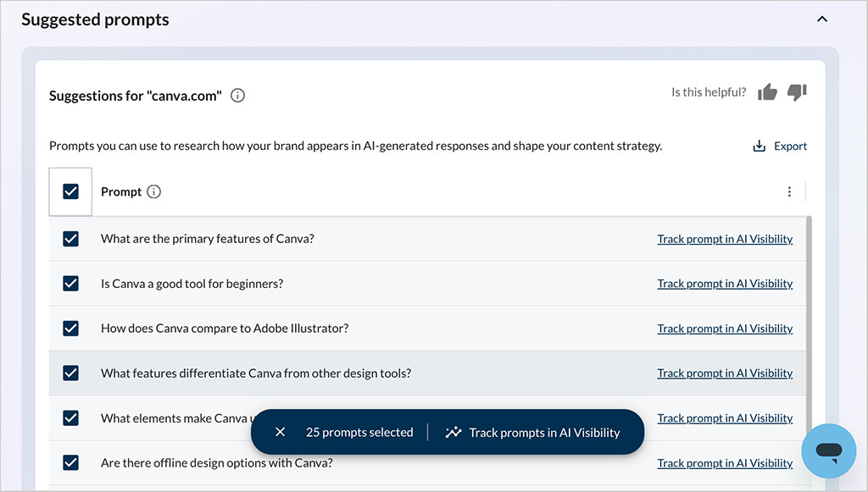Screen dimensions: 868x492
Task: Open info tooltip next to canva.com suggestions
Action: coord(237,96)
